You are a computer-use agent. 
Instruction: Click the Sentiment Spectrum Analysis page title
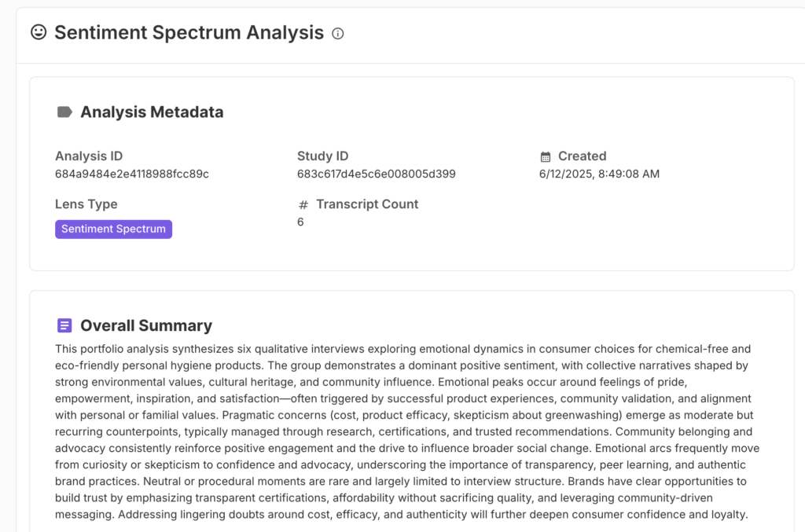point(189,32)
